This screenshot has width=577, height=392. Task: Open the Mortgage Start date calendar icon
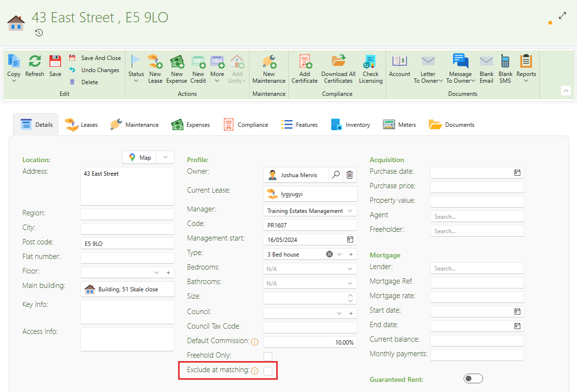(517, 312)
